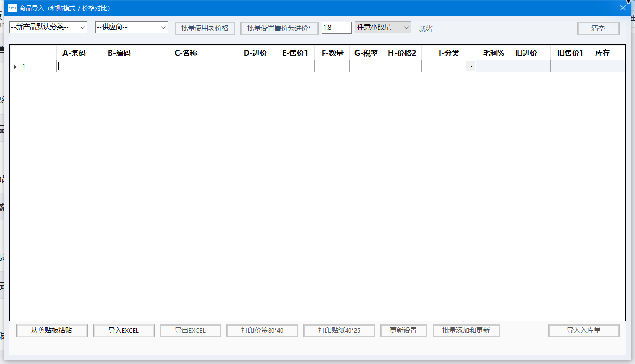Close the 商品导入 window

[623, 8]
